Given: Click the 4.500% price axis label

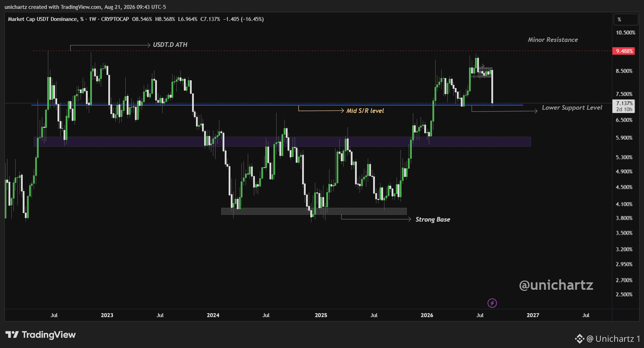Looking at the screenshot, I should (x=624, y=187).
